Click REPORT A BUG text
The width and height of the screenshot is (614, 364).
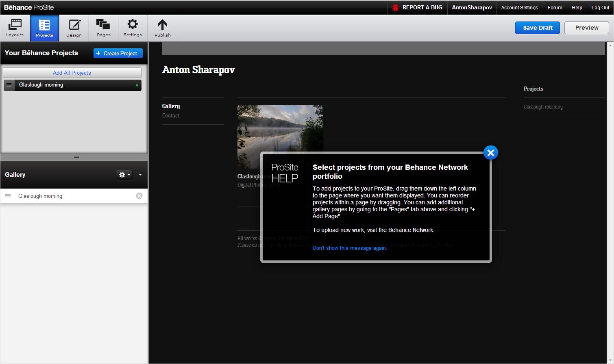pyautogui.click(x=422, y=7)
